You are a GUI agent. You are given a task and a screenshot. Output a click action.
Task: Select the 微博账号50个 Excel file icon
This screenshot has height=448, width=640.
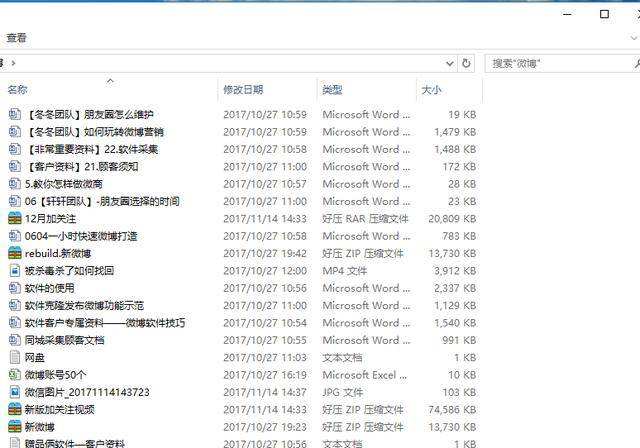[14, 375]
